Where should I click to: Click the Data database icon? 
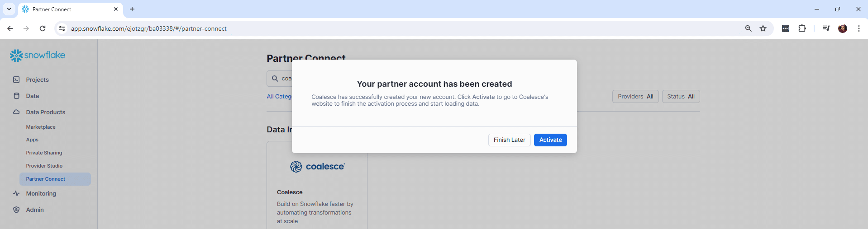point(16,96)
